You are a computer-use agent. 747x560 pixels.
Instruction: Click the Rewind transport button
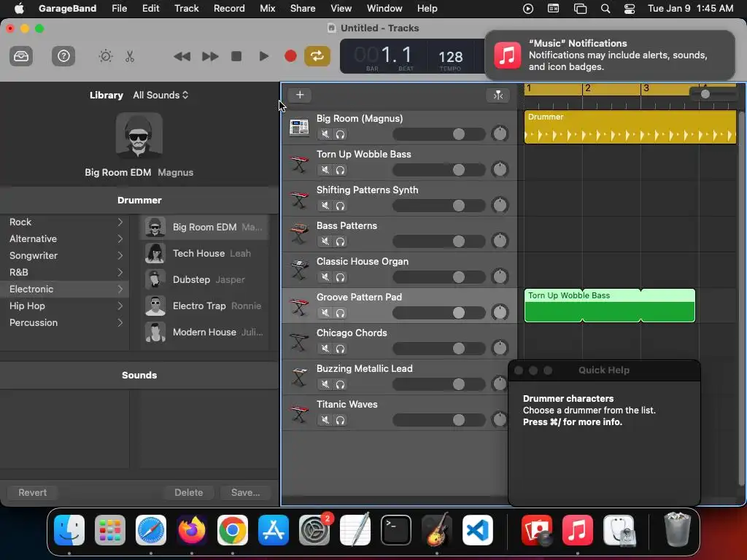tap(182, 56)
